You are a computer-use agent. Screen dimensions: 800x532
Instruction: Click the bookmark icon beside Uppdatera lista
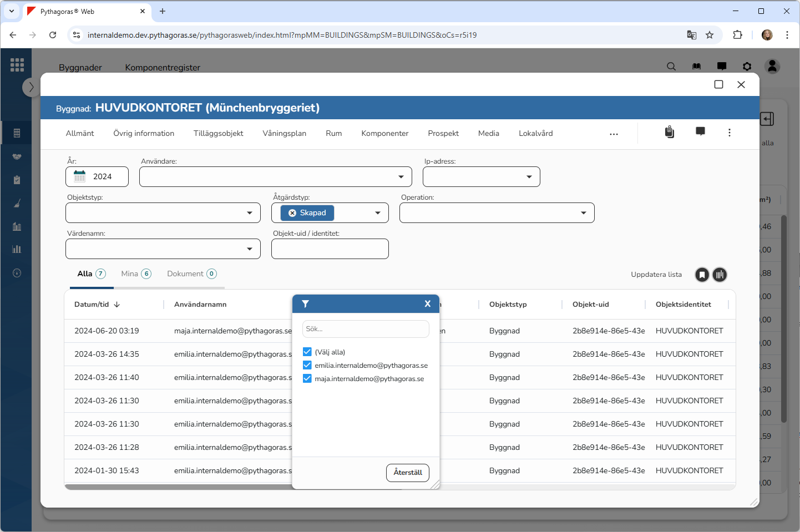pos(702,275)
